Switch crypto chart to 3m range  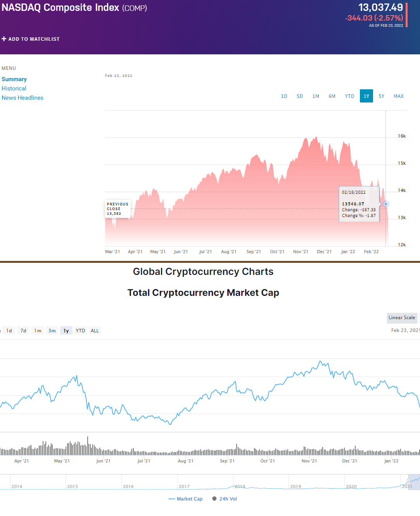52,331
